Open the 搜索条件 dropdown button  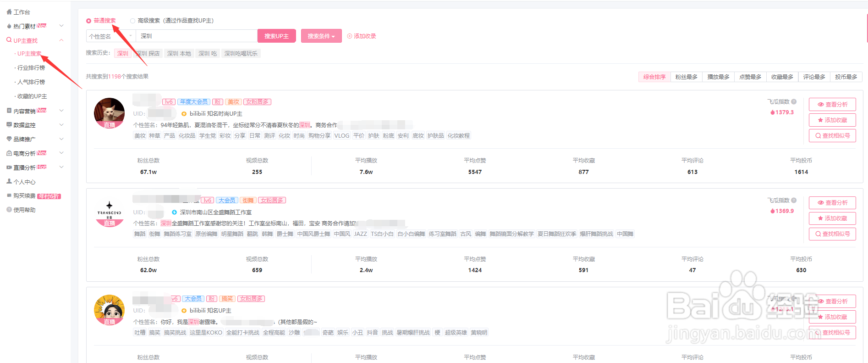coord(321,36)
